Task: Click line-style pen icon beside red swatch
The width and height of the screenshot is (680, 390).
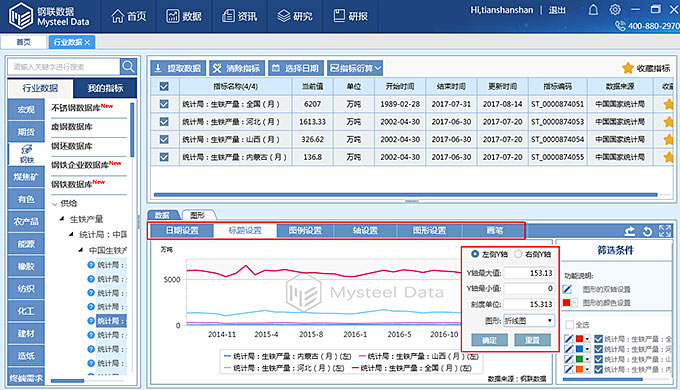Action: pyautogui.click(x=569, y=339)
